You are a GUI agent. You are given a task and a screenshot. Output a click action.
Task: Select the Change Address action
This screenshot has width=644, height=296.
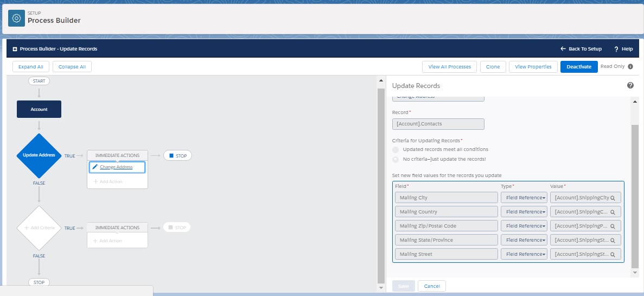point(117,167)
